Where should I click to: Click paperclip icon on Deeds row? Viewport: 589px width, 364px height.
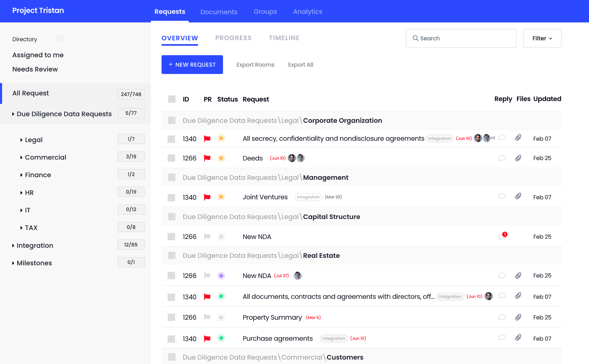pyautogui.click(x=518, y=158)
